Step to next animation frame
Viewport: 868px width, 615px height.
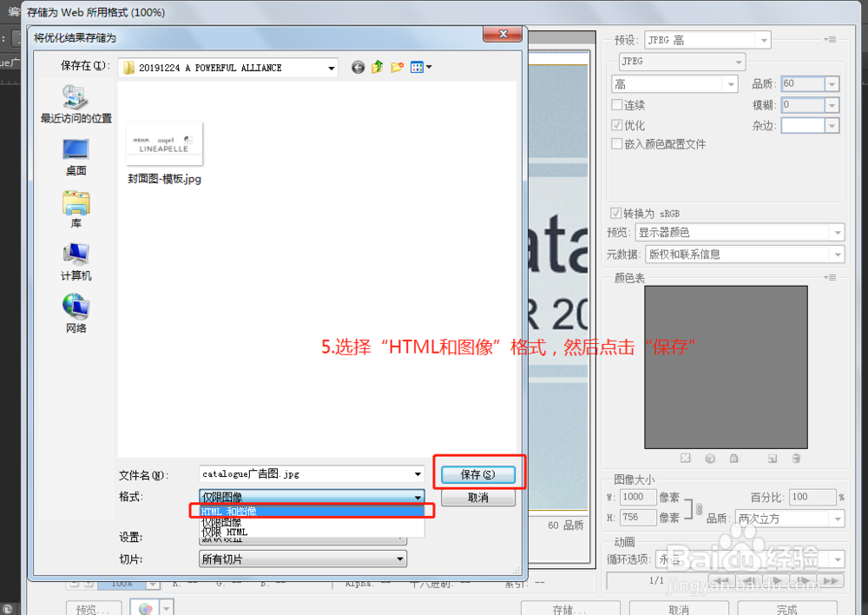pos(804,580)
